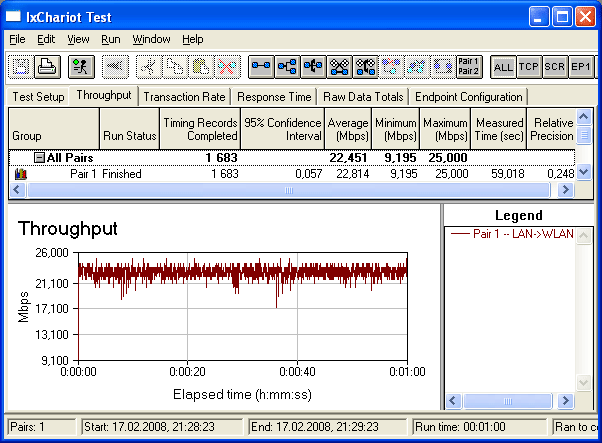Click the Add multicast group icon
The height and width of the screenshot is (443, 602).
click(287, 67)
